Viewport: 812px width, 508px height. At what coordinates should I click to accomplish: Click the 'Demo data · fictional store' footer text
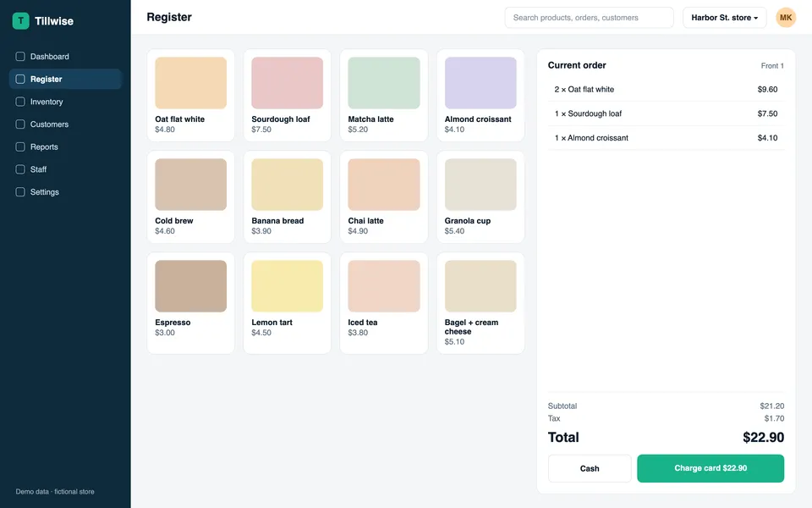click(x=55, y=491)
